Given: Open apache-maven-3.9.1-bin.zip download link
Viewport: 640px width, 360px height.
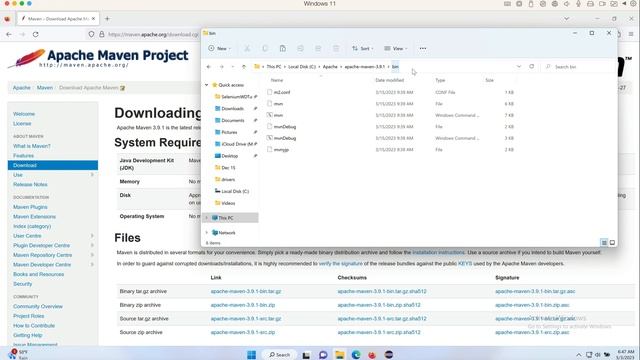Looking at the screenshot, I should point(243,305).
